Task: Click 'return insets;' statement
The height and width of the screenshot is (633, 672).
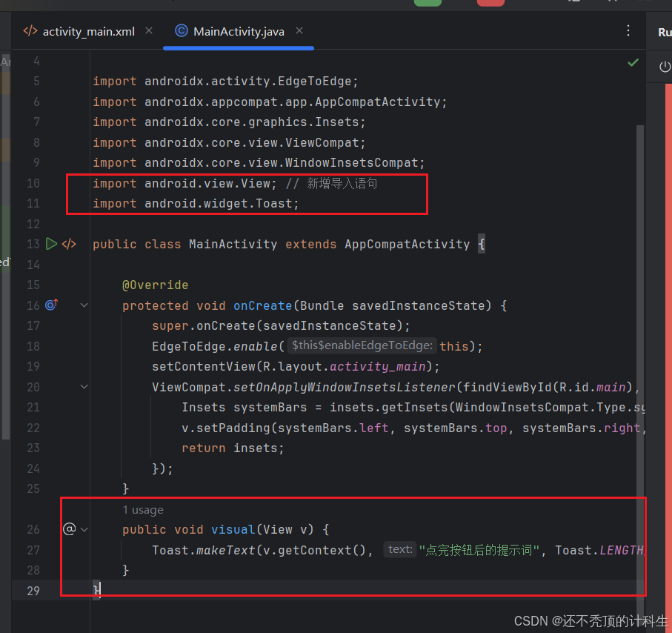Action: click(233, 448)
